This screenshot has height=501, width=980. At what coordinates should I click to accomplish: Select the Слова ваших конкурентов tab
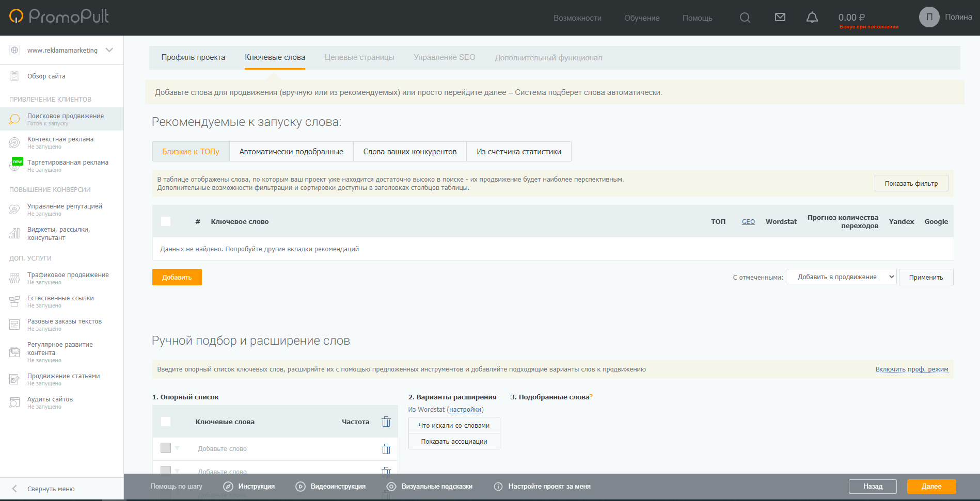point(410,152)
